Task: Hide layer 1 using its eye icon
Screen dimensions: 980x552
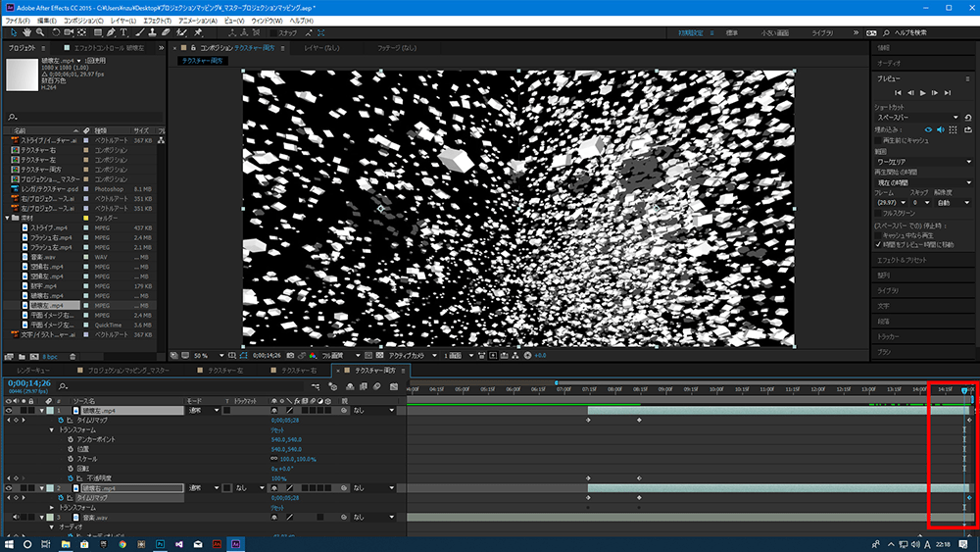Action: 9,411
